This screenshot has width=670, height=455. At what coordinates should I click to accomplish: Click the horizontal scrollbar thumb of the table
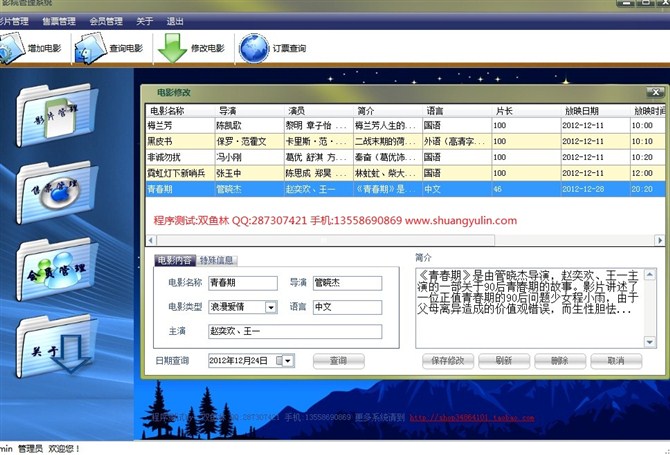click(x=325, y=241)
